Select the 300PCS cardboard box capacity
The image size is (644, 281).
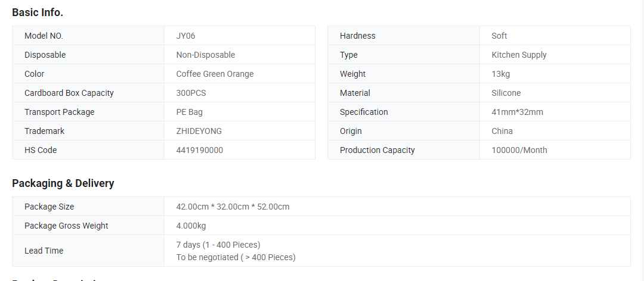pyautogui.click(x=191, y=93)
